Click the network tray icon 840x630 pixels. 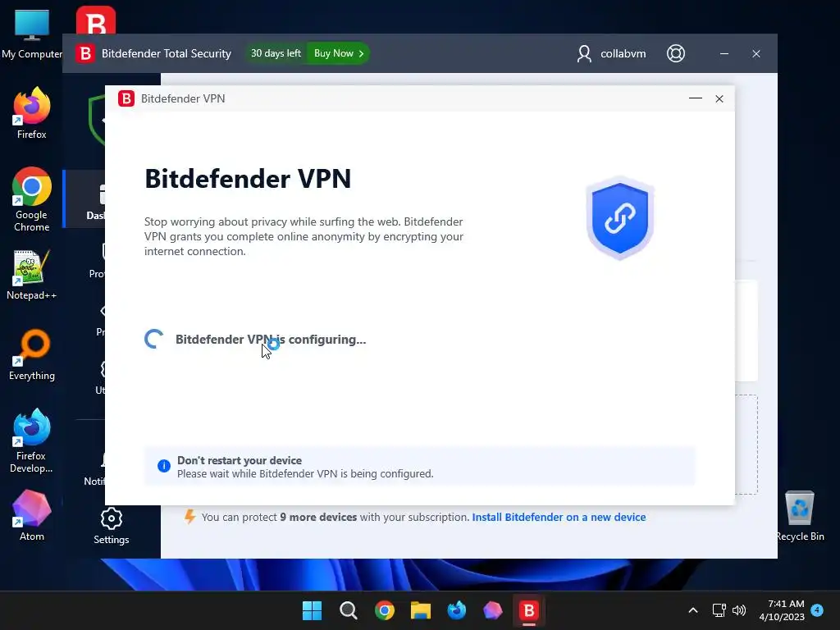coord(719,610)
